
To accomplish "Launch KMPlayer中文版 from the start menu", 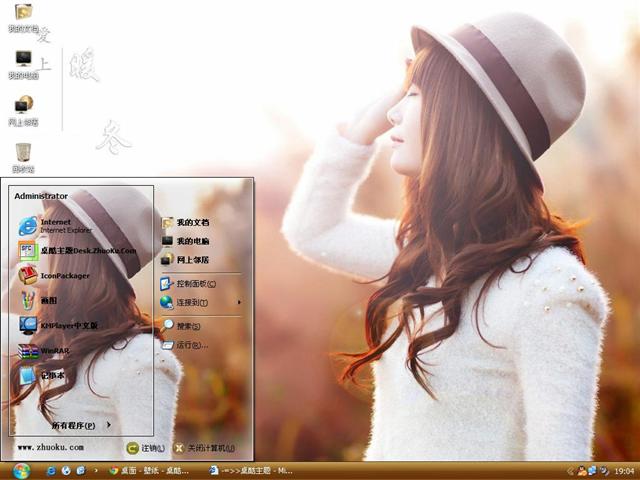I will (58, 325).
